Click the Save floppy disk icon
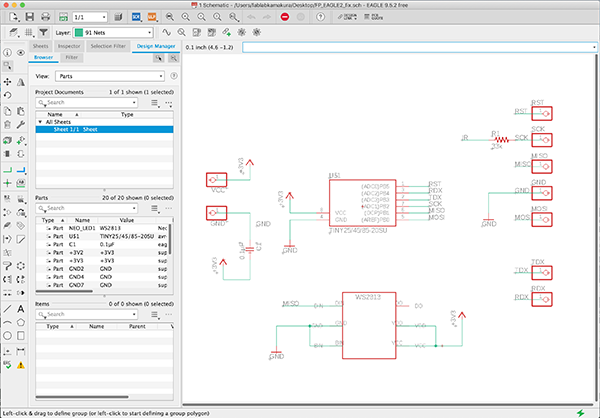Screen dimensions: 600x418 pyautogui.click(x=29, y=17)
